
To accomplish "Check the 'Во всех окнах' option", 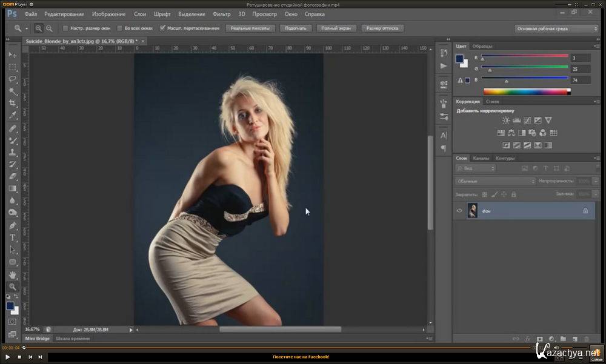I will [119, 28].
